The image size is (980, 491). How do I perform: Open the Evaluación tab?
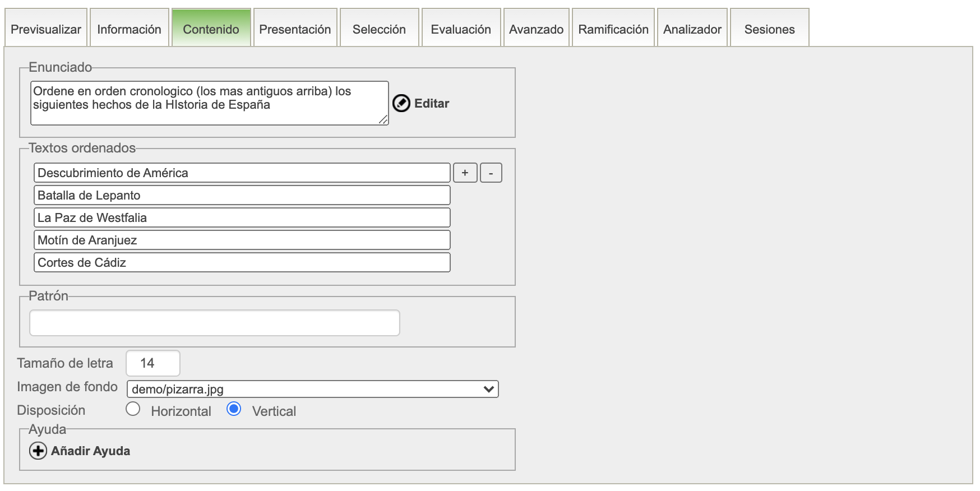tap(461, 29)
